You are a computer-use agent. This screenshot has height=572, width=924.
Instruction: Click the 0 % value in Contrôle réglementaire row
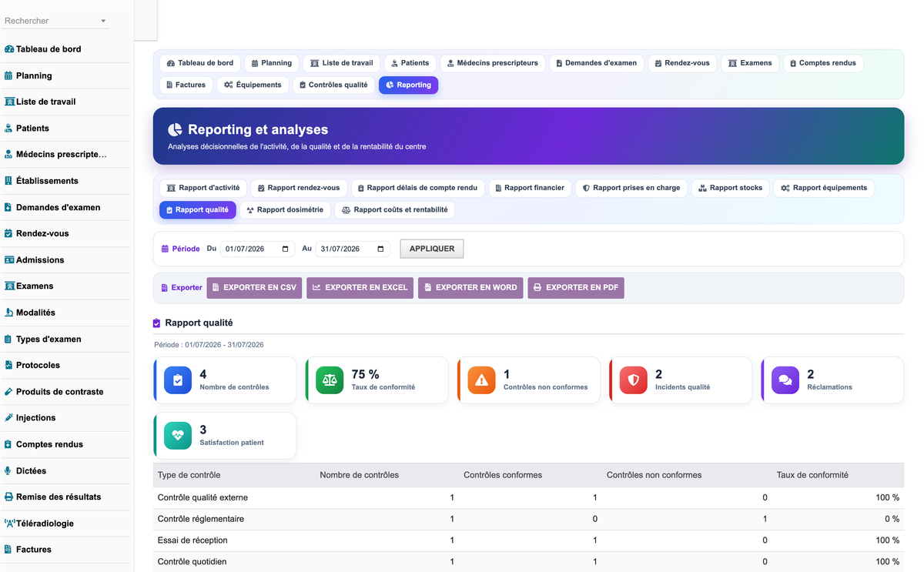pyautogui.click(x=892, y=519)
